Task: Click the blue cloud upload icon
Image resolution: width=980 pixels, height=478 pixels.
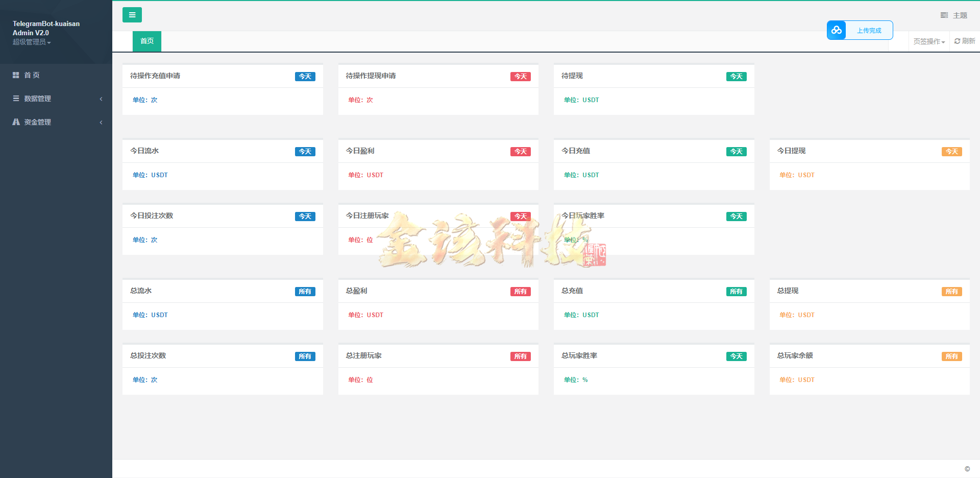Action: (x=836, y=30)
